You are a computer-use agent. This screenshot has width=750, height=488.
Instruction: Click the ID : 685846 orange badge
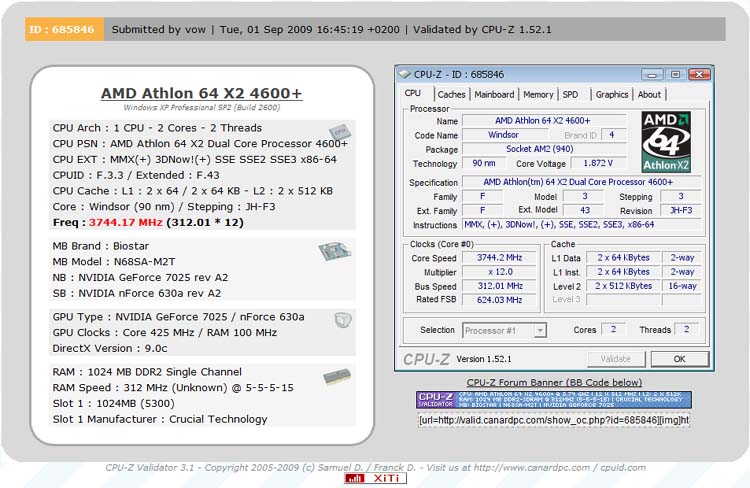pyautogui.click(x=64, y=29)
